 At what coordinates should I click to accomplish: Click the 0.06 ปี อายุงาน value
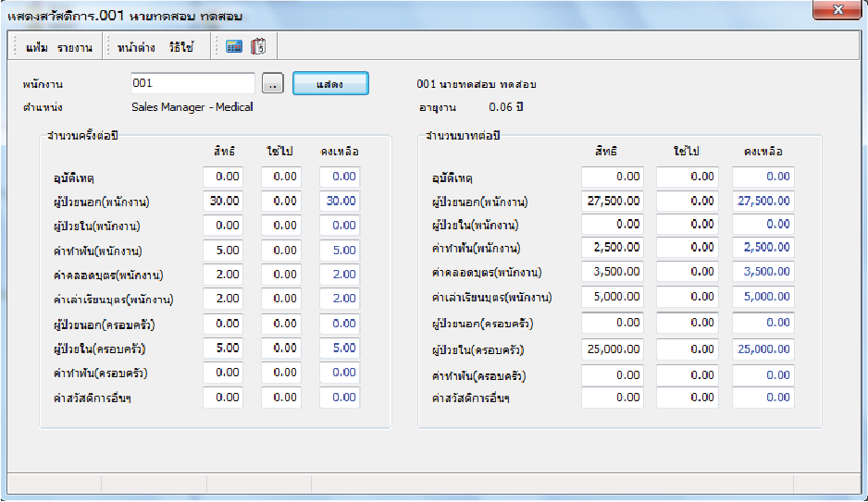[x=506, y=106]
